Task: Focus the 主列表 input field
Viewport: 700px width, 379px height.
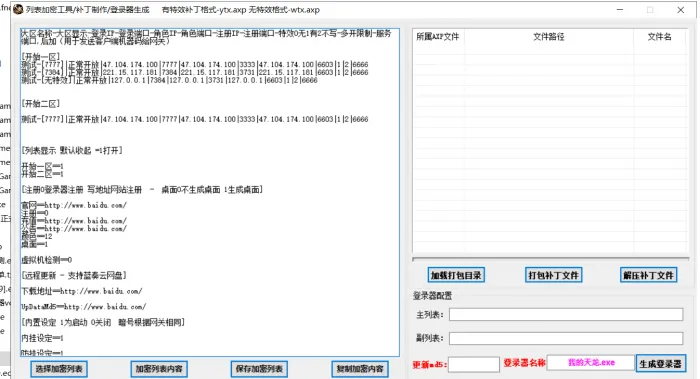Action: tap(566, 315)
